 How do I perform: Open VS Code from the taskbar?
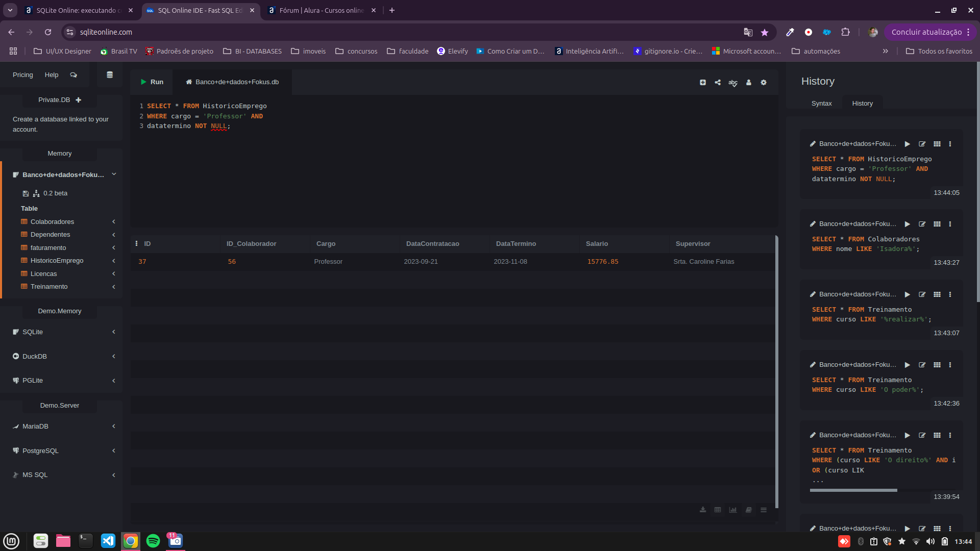pos(108,541)
